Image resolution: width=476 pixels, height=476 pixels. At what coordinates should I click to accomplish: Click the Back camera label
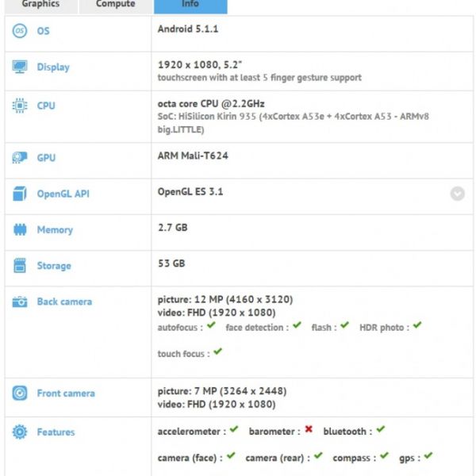pyautogui.click(x=64, y=301)
